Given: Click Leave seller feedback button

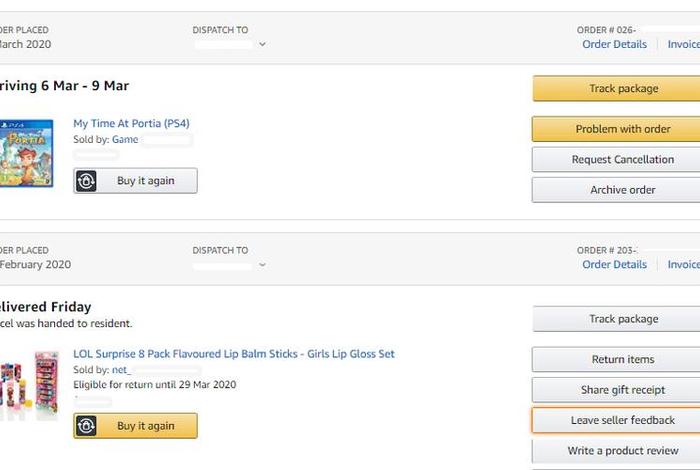Looking at the screenshot, I should tap(623, 421).
